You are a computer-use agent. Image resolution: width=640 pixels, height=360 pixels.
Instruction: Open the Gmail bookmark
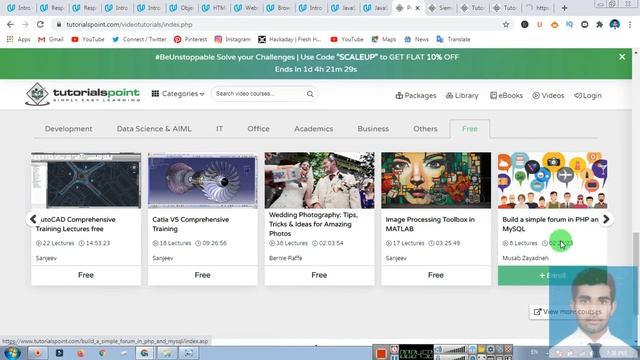point(51,39)
